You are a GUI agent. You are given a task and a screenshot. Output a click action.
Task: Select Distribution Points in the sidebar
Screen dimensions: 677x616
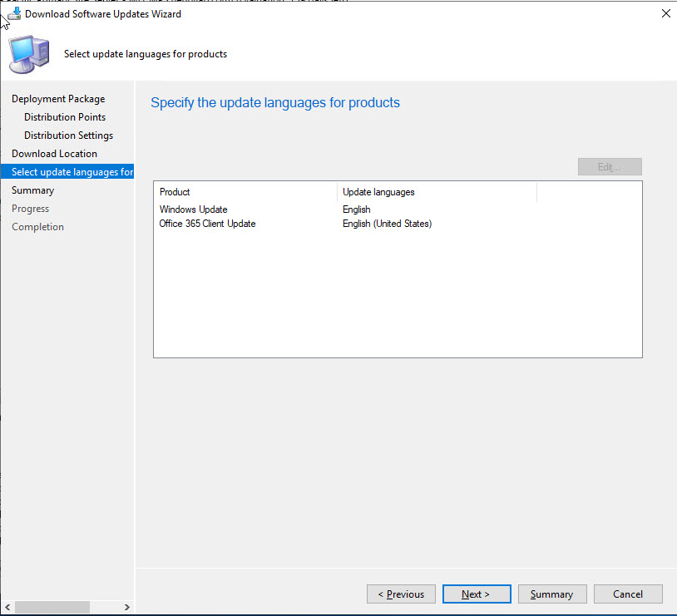[65, 117]
